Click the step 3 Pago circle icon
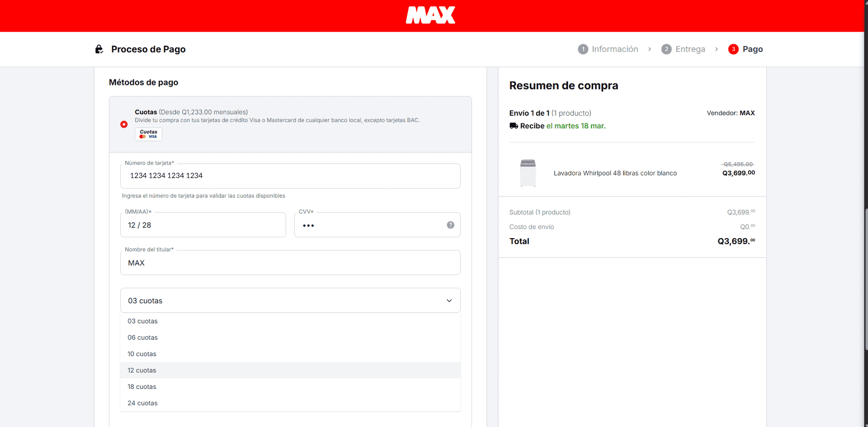Screen dimensions: 868x427 click(733, 49)
